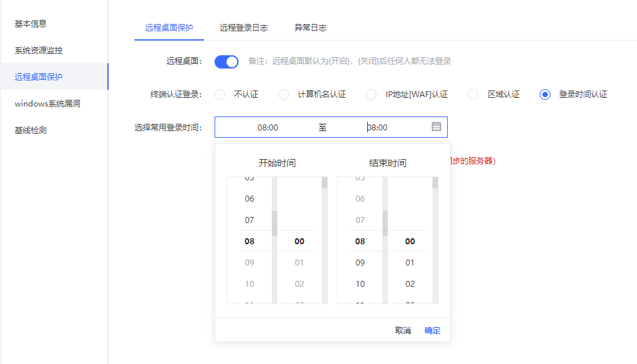The image size is (637, 364).
Task: Select the 不认证 radio option
Action: click(x=220, y=94)
